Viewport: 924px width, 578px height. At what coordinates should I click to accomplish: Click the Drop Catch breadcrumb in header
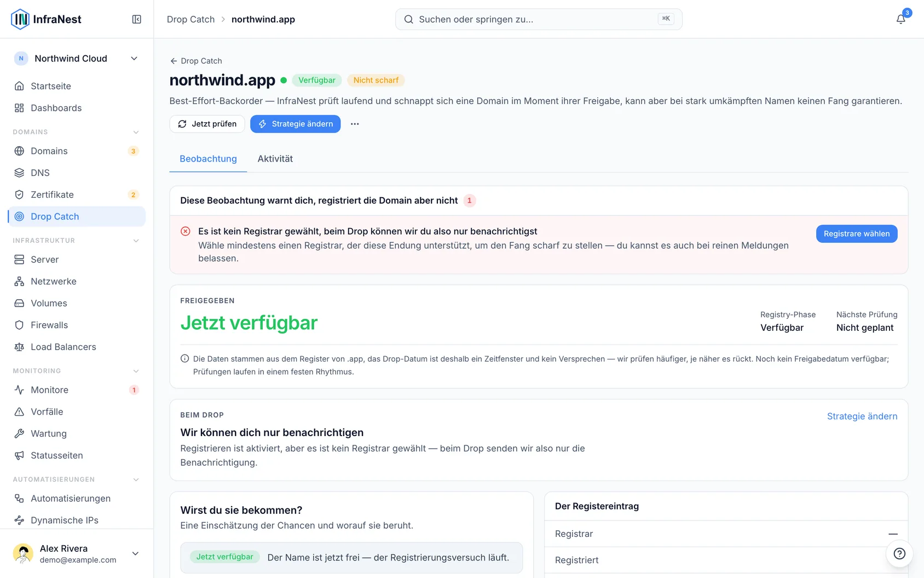190,19
